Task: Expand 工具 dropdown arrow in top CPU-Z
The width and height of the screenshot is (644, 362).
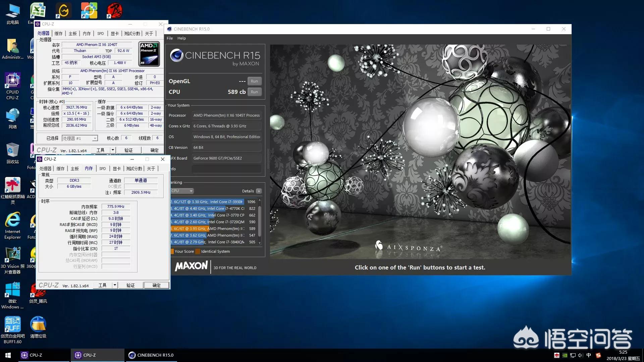Action: (x=113, y=150)
